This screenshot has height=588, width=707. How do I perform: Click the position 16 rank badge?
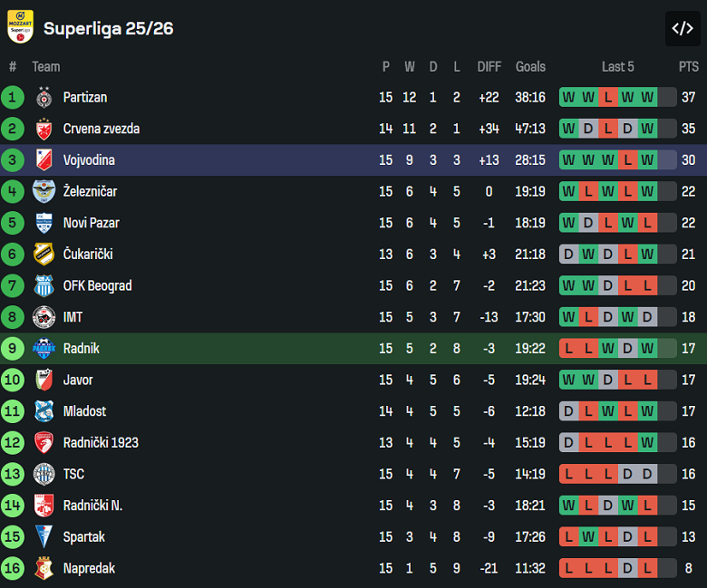[13, 568]
